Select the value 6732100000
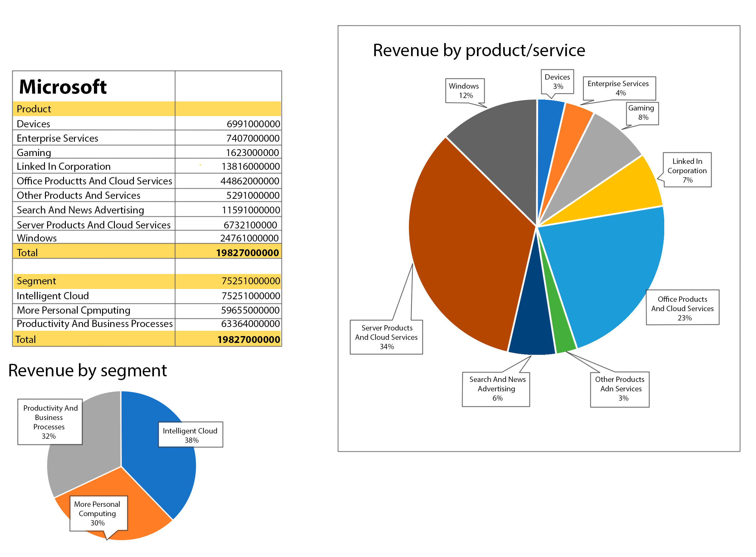 pyautogui.click(x=250, y=225)
